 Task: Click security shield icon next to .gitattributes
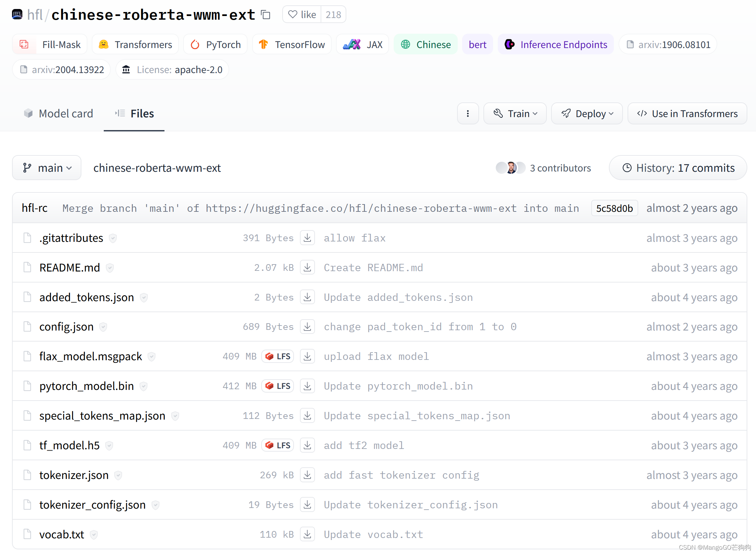[113, 238]
